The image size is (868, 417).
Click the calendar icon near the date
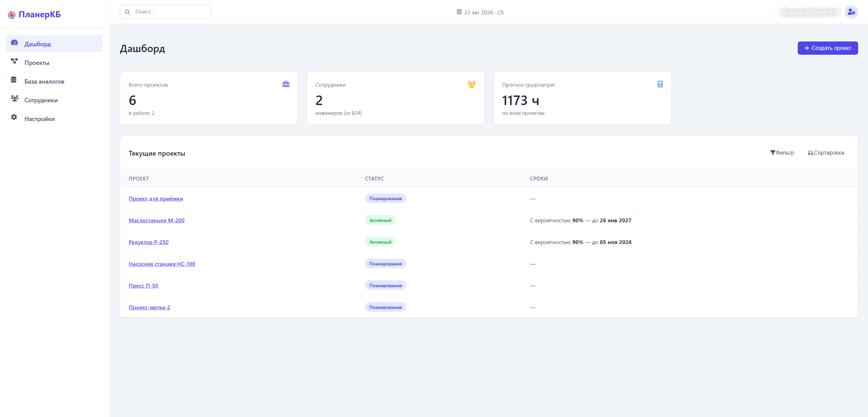coord(459,12)
